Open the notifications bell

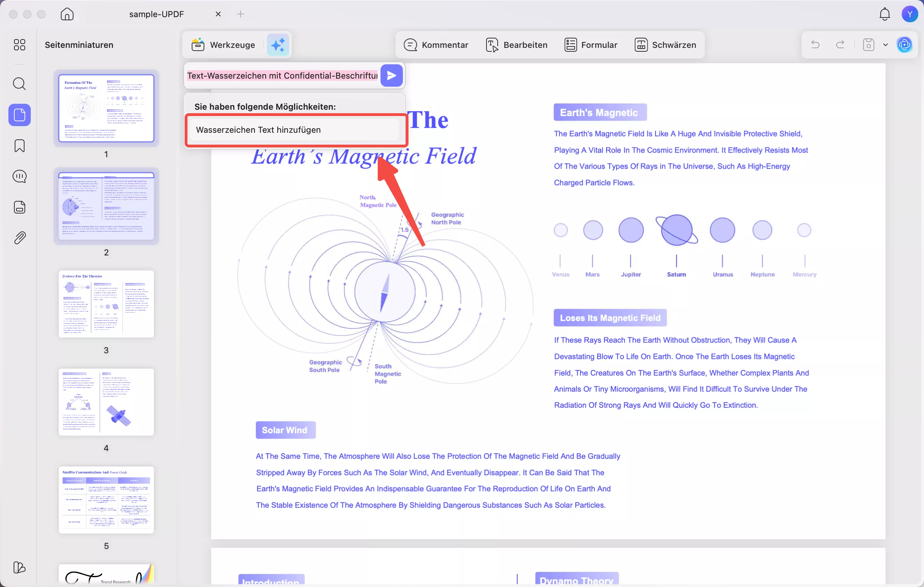[884, 14]
